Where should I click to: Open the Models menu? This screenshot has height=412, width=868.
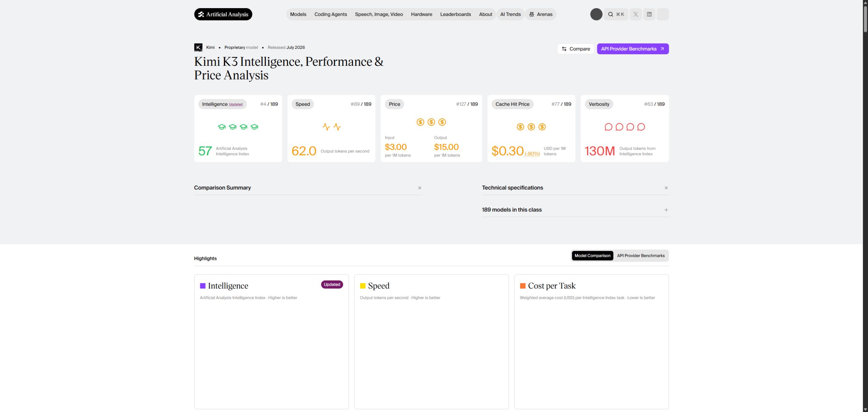click(298, 14)
